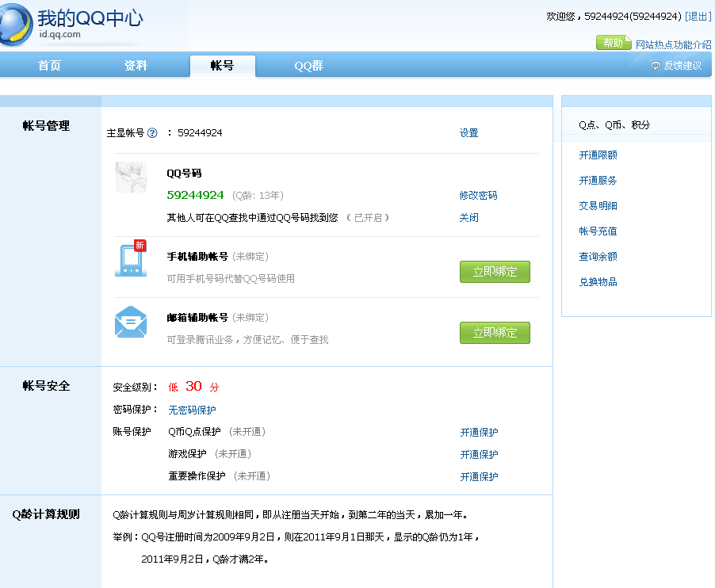Viewport: 715px width, 588px height.
Task: Click the mobile phone assistant account icon
Action: click(x=131, y=258)
